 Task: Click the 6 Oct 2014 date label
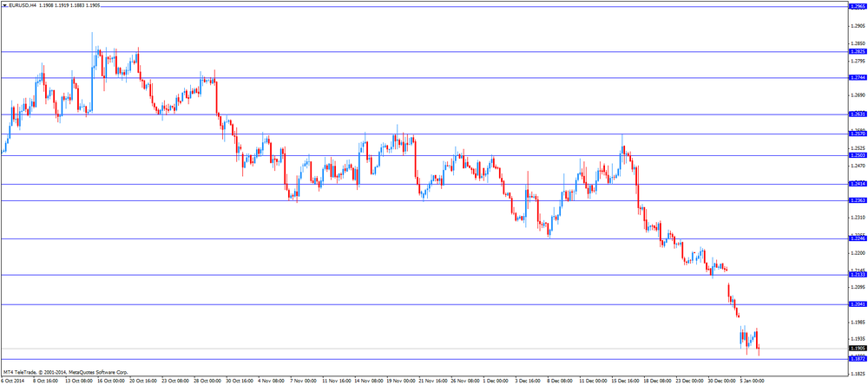(13, 382)
